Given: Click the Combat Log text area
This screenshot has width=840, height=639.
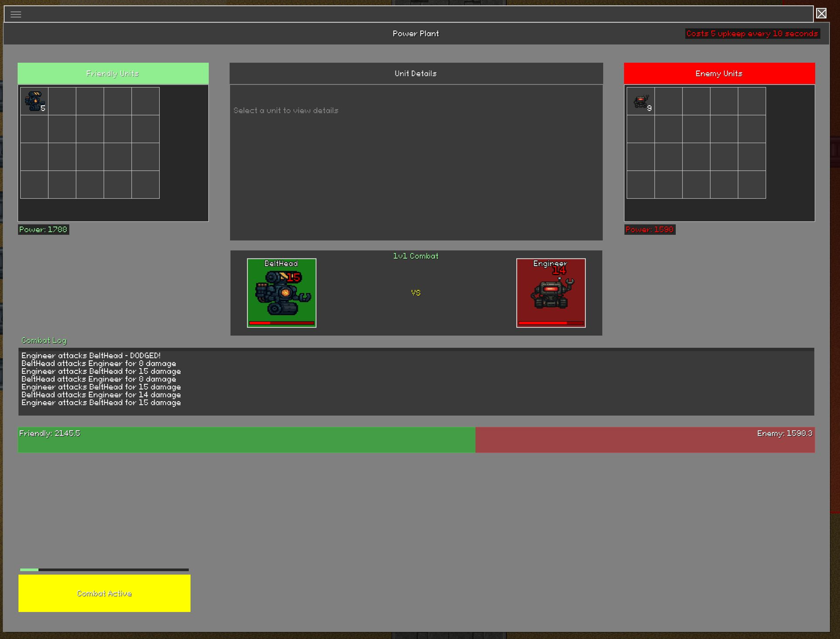Looking at the screenshot, I should coord(416,381).
